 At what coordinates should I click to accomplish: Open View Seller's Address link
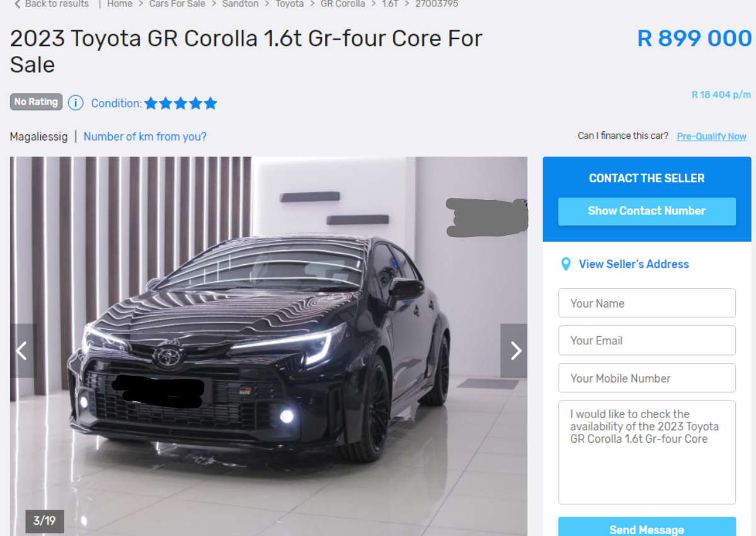(634, 264)
